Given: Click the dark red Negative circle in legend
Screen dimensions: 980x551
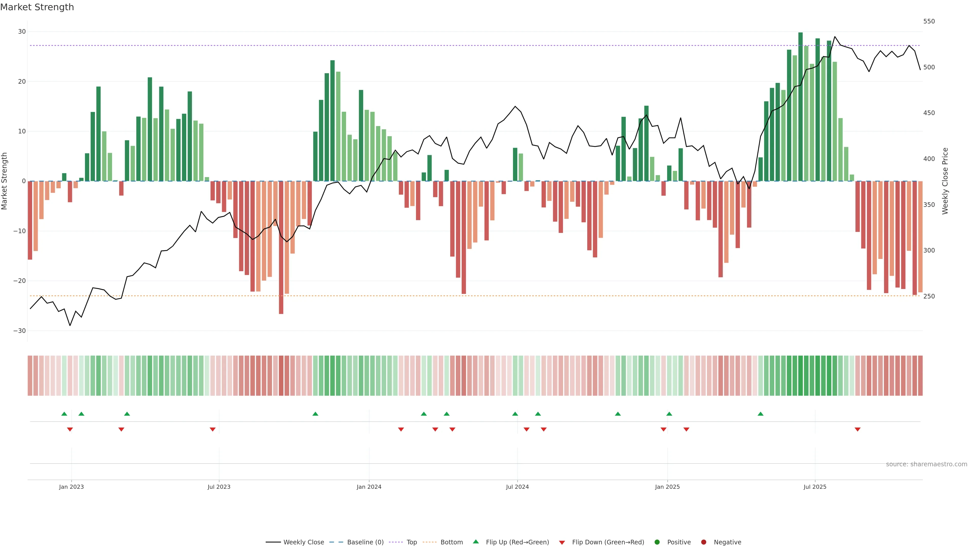Looking at the screenshot, I should tap(703, 542).
